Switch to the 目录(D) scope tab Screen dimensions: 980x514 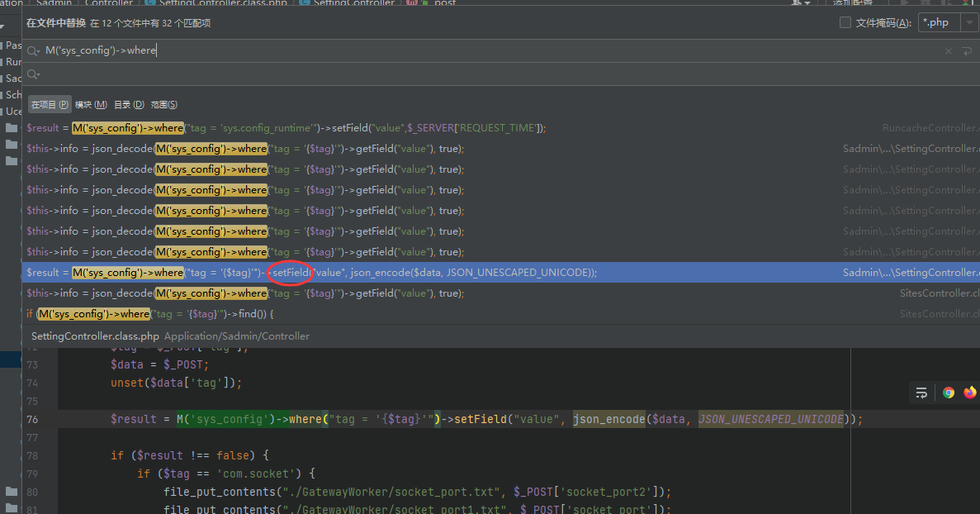pos(129,104)
